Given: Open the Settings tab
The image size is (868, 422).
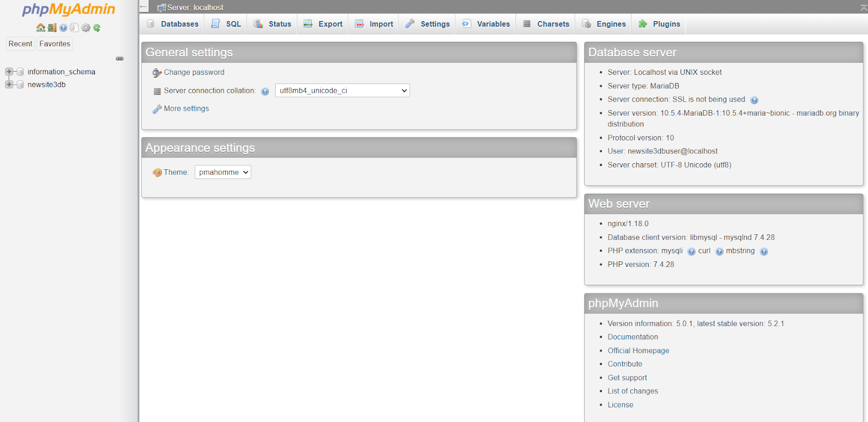Looking at the screenshot, I should pos(427,24).
